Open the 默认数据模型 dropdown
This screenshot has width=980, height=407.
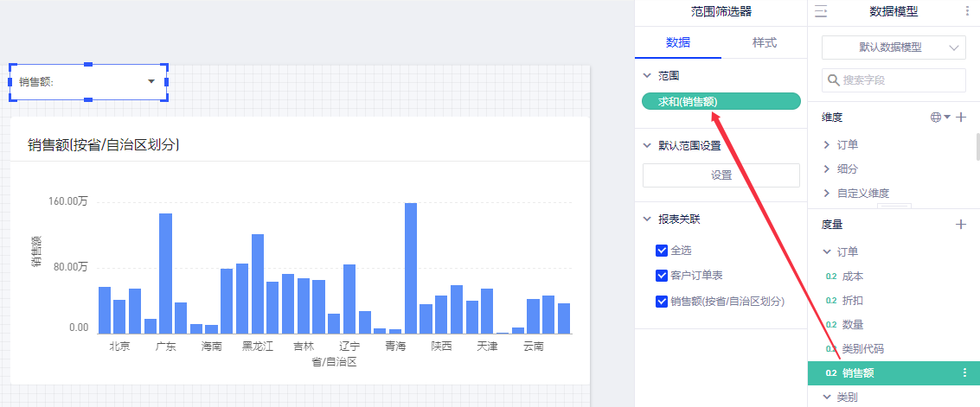click(x=894, y=48)
